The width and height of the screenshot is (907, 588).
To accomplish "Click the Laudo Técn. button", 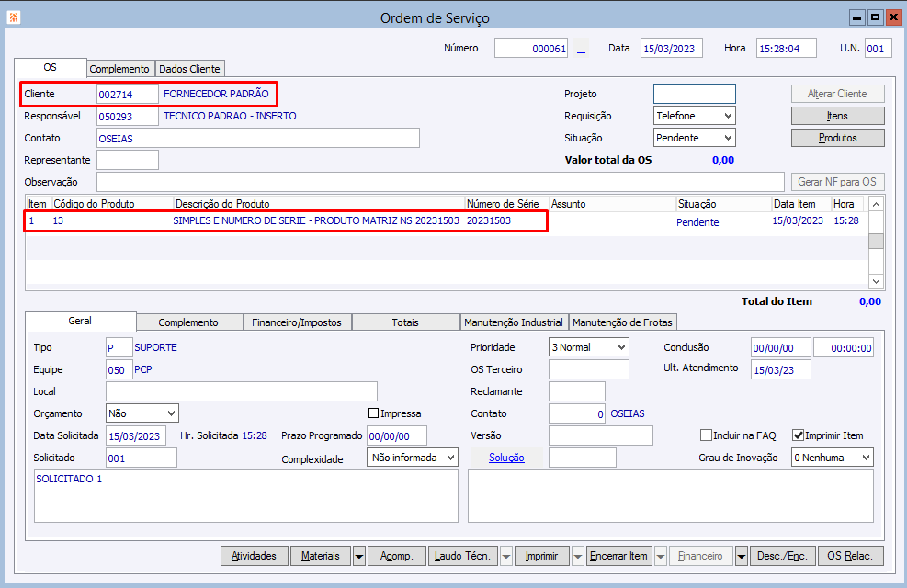I will point(463,556).
